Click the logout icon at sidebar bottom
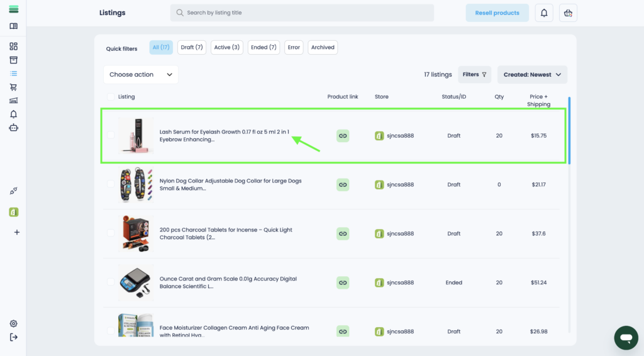 point(13,337)
